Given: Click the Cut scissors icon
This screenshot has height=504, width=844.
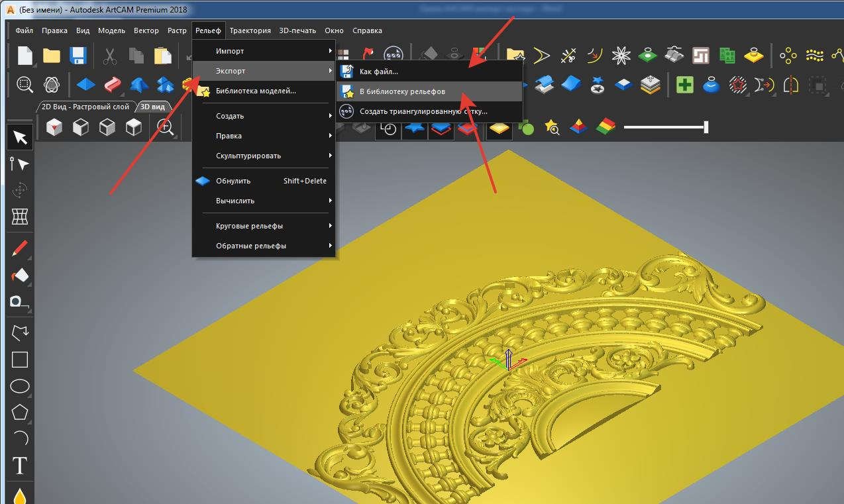Looking at the screenshot, I should tap(109, 56).
